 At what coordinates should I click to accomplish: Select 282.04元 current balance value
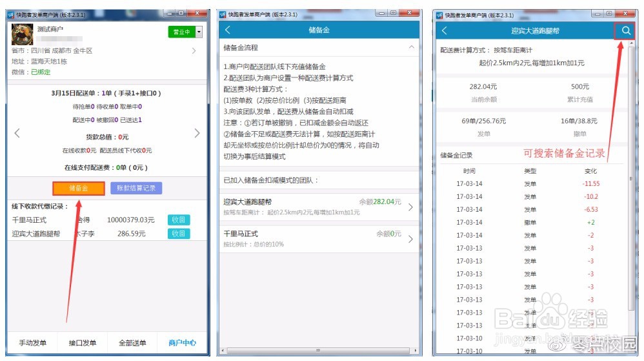point(483,87)
